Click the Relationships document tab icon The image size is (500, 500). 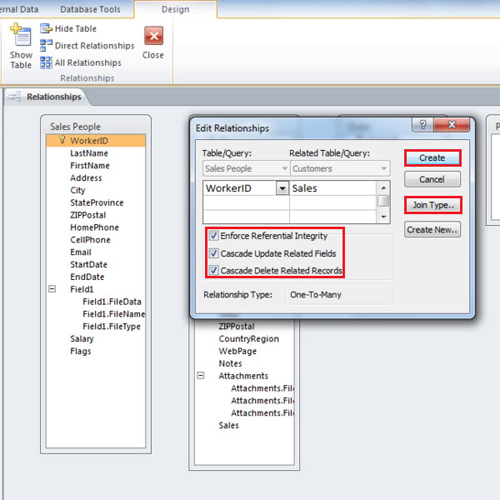click(15, 97)
